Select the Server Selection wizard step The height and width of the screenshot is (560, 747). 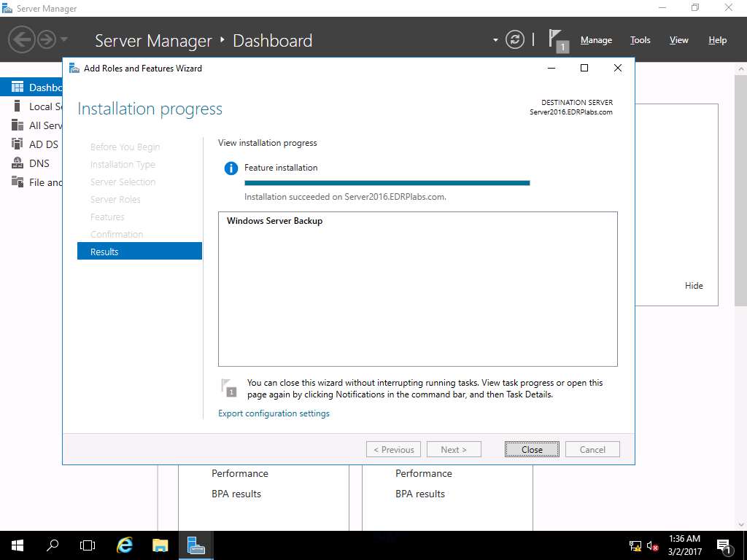point(123,182)
